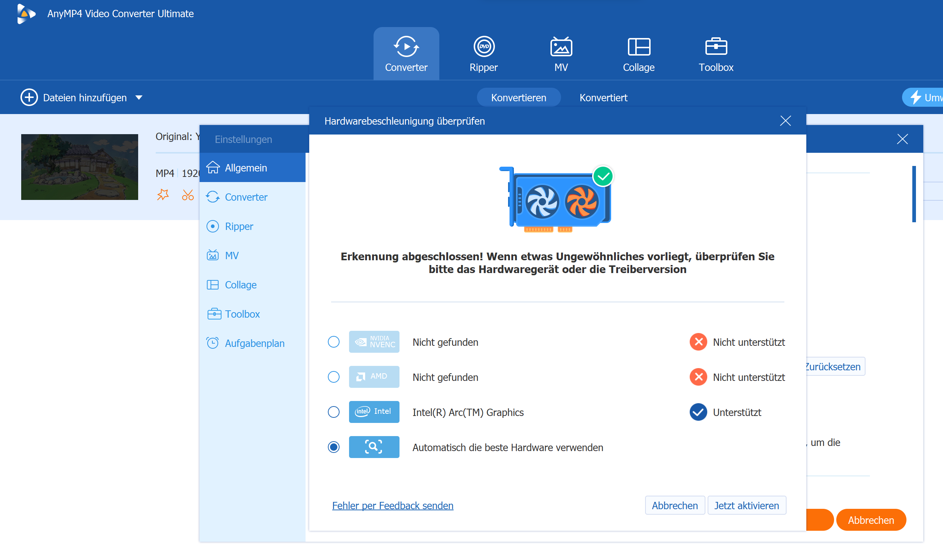The height and width of the screenshot is (560, 943).
Task: Open the Converter tab in top navigation
Action: pos(406,54)
